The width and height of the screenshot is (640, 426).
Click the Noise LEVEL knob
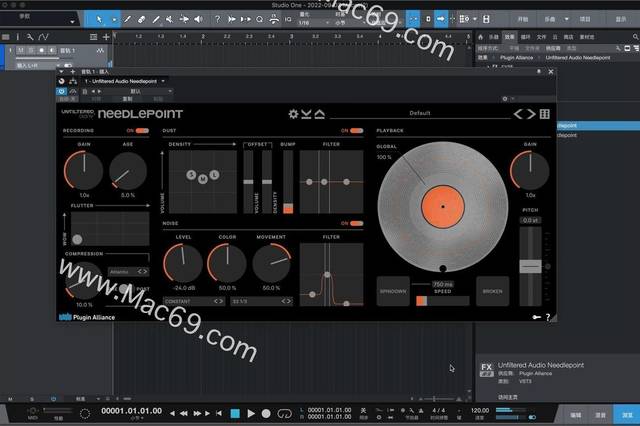[183, 263]
